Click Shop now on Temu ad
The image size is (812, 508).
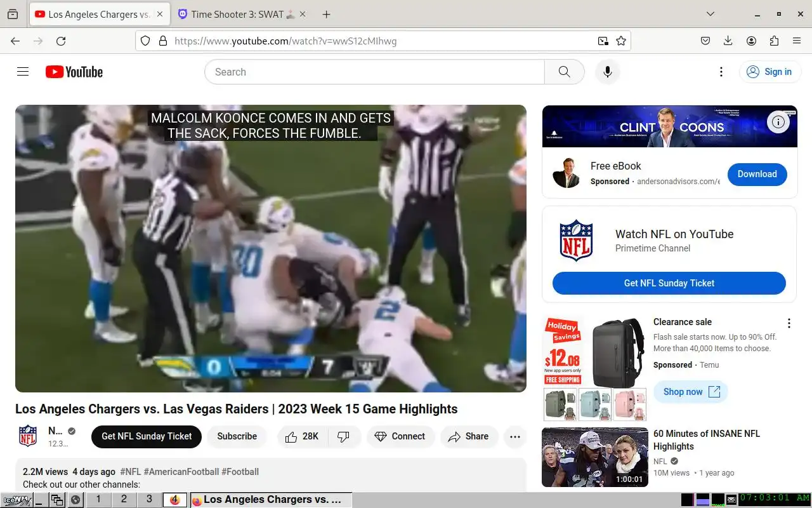click(691, 392)
